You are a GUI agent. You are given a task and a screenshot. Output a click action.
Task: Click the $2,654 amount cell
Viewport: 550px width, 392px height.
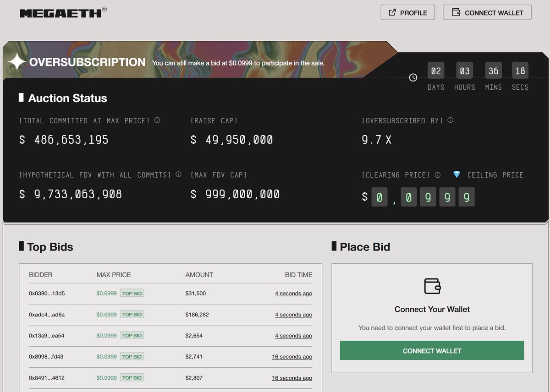tap(194, 336)
